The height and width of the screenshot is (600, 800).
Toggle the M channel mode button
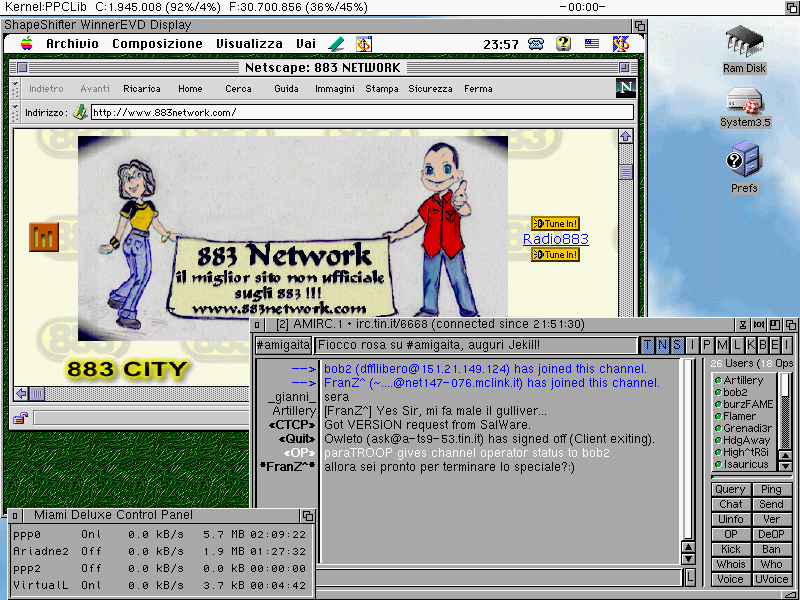pos(722,345)
